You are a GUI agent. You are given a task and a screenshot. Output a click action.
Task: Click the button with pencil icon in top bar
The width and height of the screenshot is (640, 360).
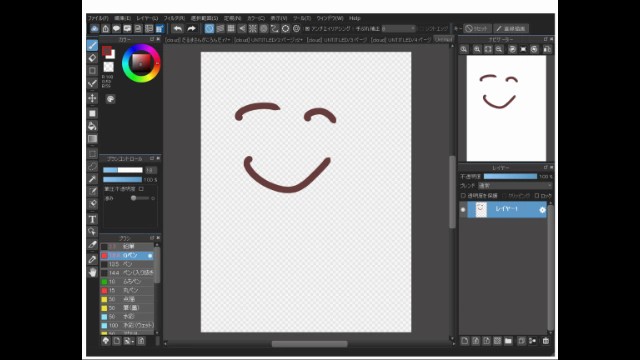coord(511,29)
